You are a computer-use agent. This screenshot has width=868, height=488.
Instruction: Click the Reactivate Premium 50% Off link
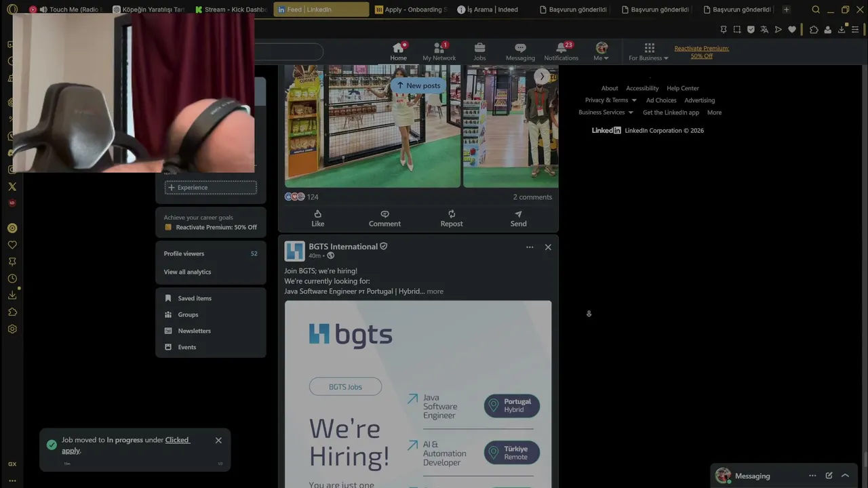[x=702, y=52]
